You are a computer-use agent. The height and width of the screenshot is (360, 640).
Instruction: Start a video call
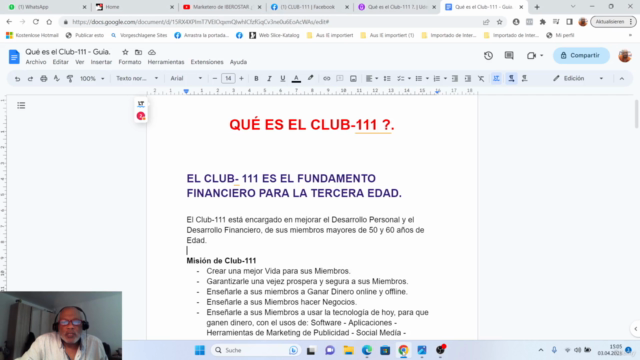point(531,56)
